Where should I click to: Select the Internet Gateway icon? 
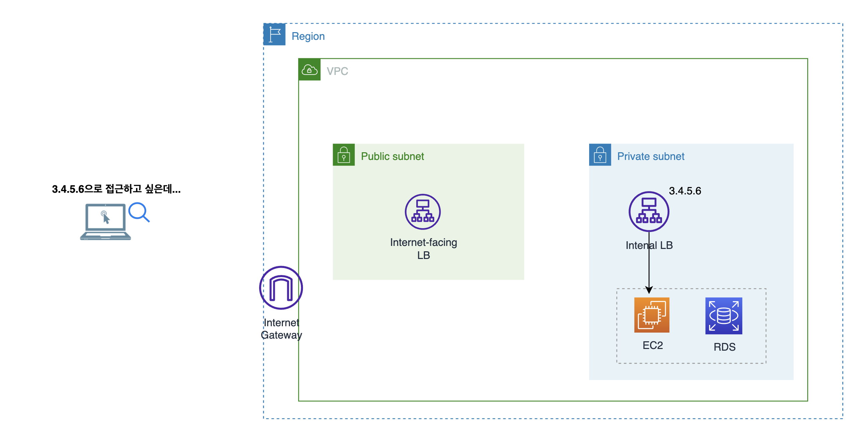pos(281,288)
